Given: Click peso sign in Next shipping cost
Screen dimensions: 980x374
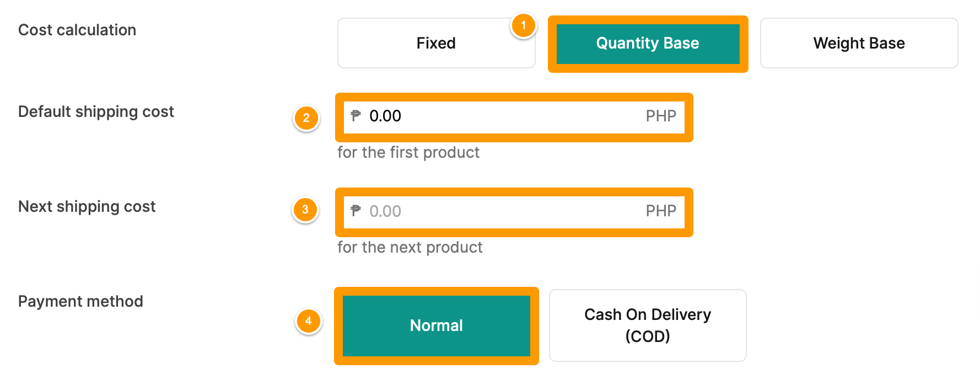Looking at the screenshot, I should coord(356,211).
